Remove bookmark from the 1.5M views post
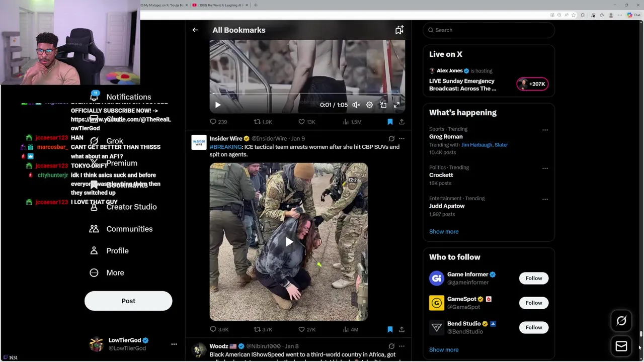 [390, 122]
